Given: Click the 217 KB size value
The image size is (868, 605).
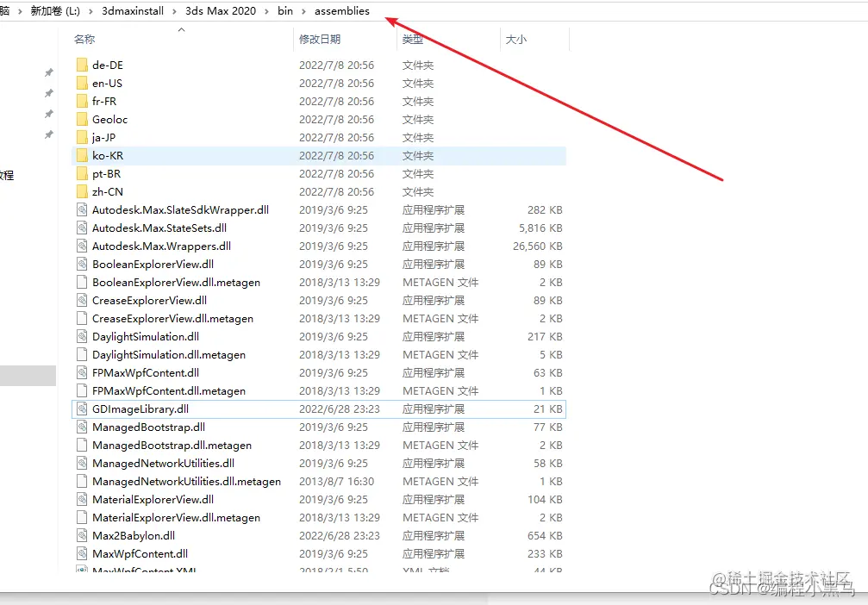Looking at the screenshot, I should pyautogui.click(x=545, y=336).
